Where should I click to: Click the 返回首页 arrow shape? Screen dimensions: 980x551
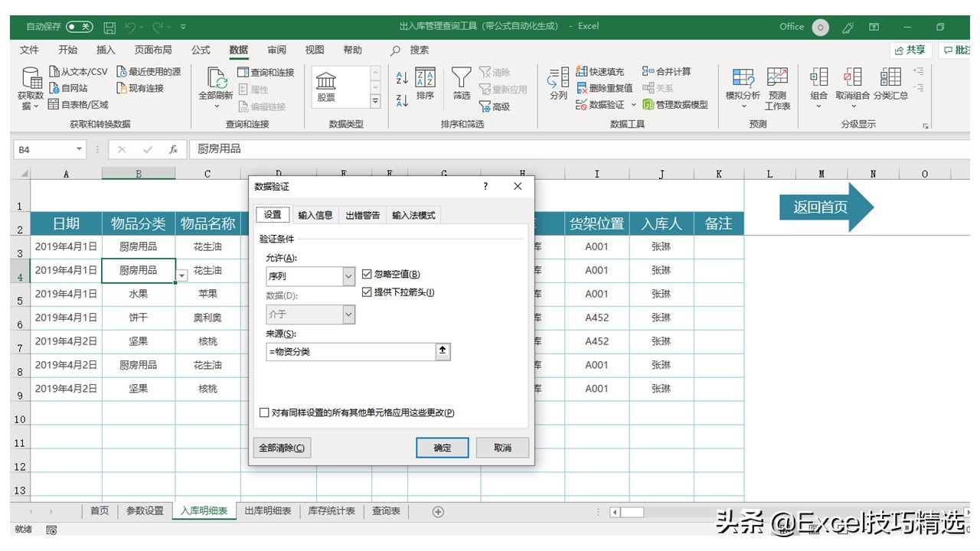click(827, 207)
